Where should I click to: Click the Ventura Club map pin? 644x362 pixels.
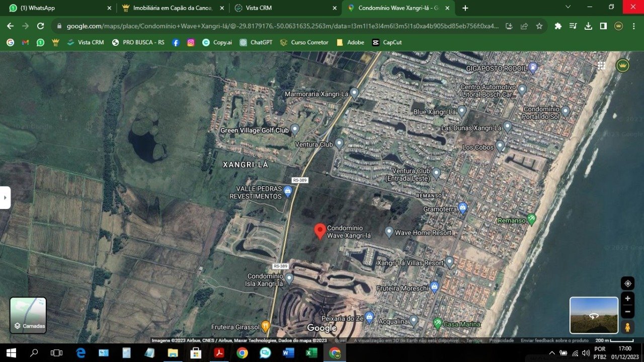tap(340, 143)
